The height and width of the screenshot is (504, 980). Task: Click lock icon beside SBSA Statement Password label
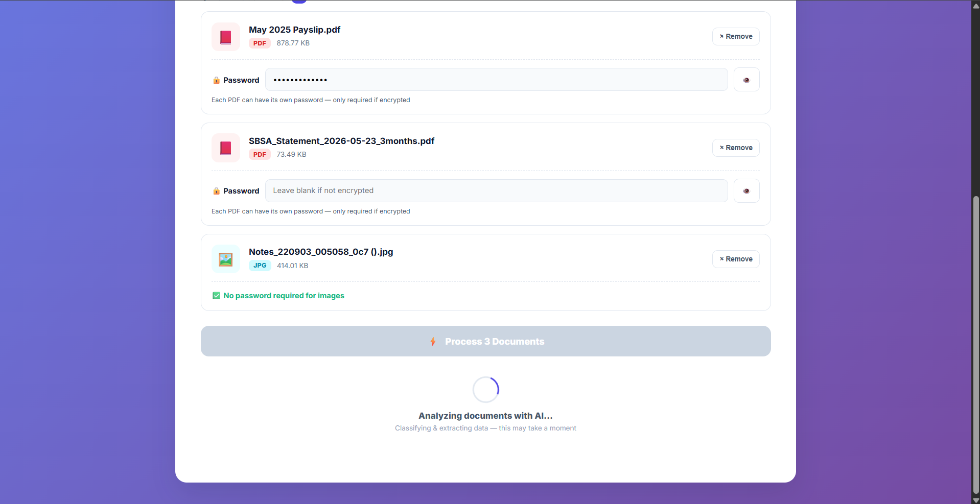(x=217, y=191)
